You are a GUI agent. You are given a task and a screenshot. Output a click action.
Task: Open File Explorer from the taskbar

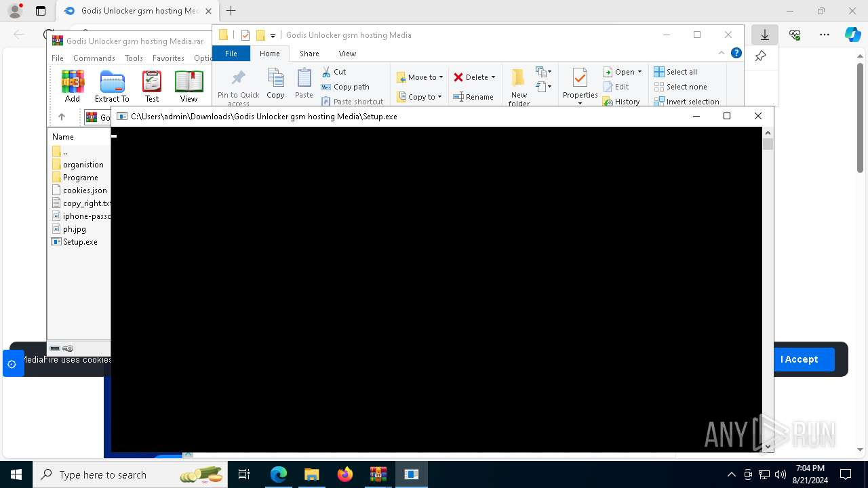pyautogui.click(x=311, y=474)
